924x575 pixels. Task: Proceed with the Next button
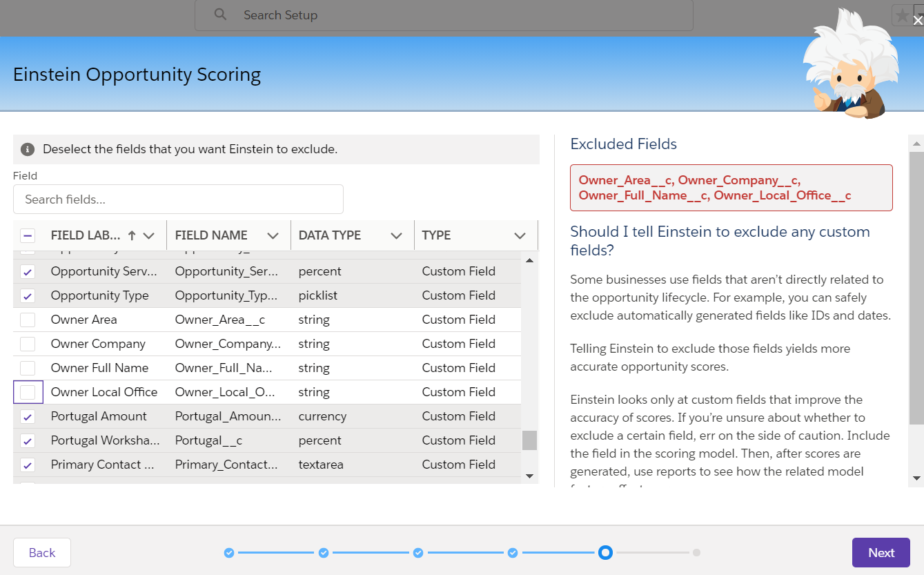click(881, 552)
